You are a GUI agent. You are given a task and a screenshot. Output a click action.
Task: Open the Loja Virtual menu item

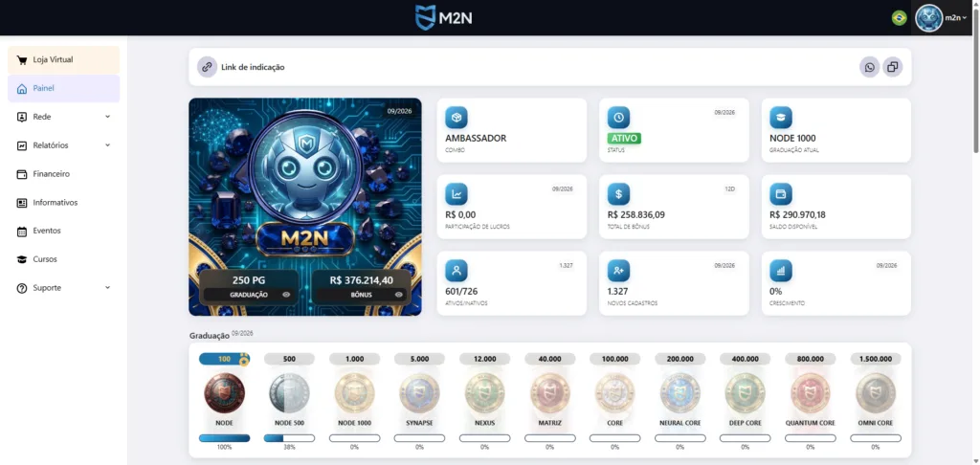coord(64,60)
